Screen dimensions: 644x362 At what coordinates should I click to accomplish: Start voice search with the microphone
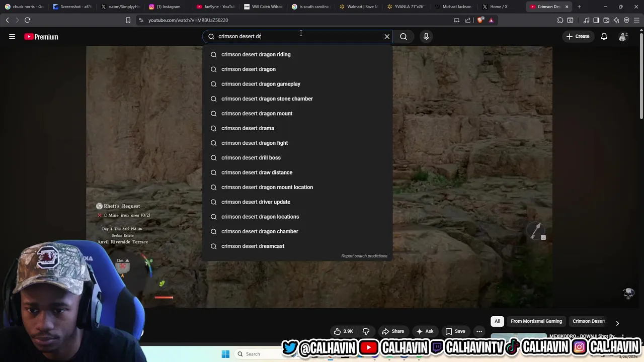pyautogui.click(x=426, y=36)
